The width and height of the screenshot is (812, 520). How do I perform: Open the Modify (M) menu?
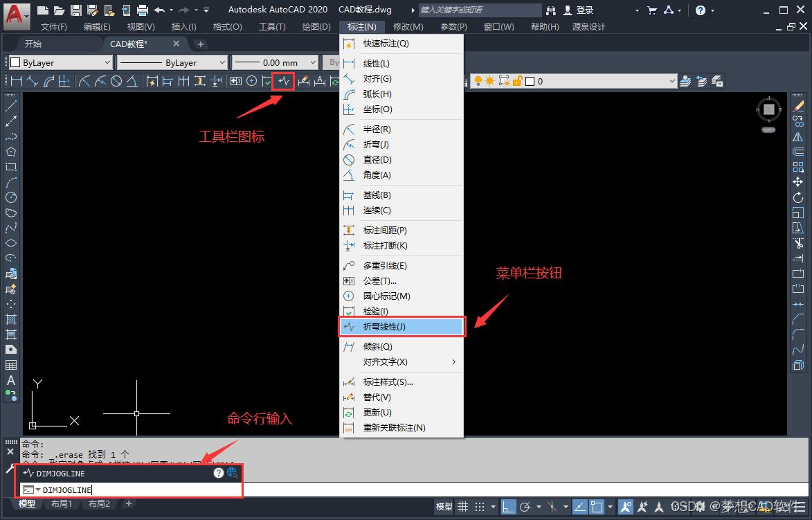408,27
